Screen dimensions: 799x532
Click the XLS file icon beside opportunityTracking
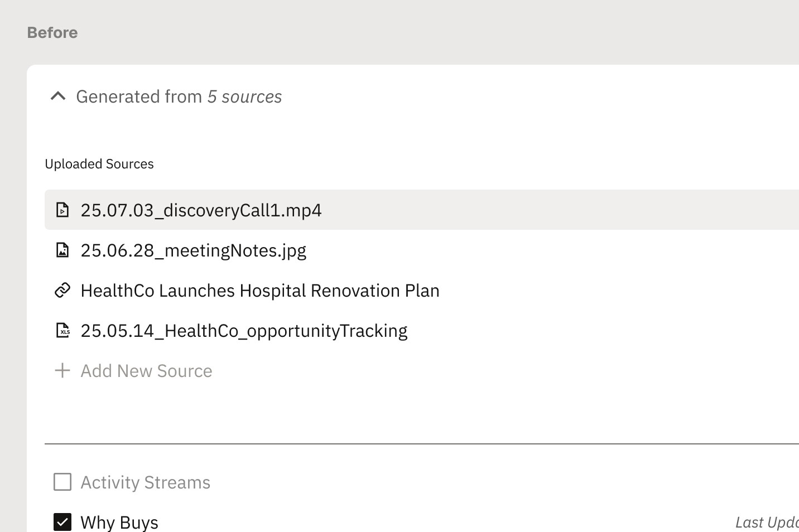tap(62, 331)
